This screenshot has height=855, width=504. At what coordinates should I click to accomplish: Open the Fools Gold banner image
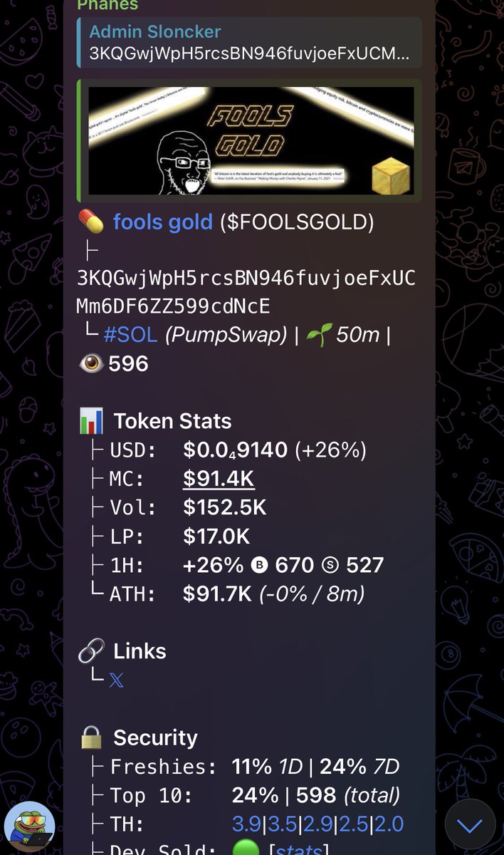tap(251, 141)
